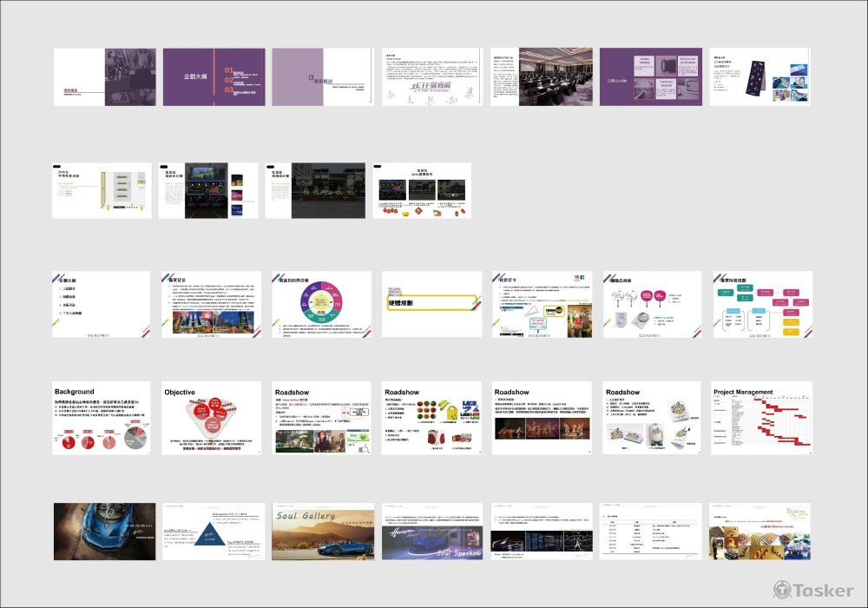Select the purple slide with a four-photo grid

click(650, 77)
